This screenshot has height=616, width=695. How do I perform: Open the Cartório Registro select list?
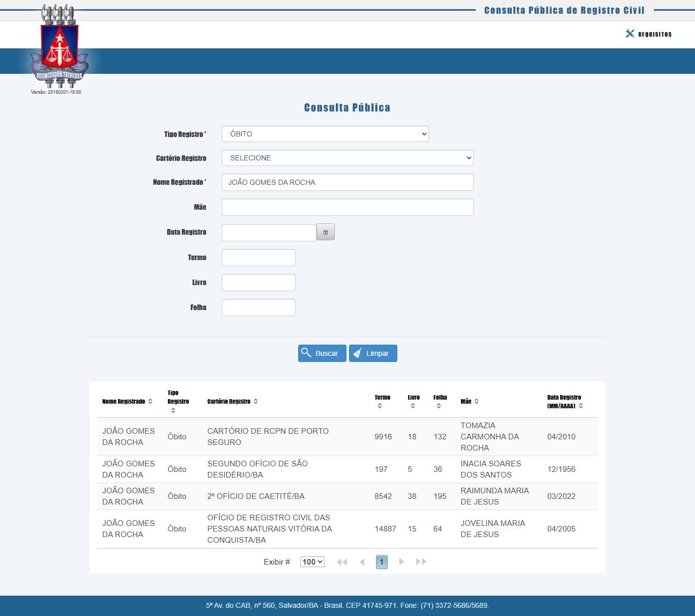click(x=347, y=158)
